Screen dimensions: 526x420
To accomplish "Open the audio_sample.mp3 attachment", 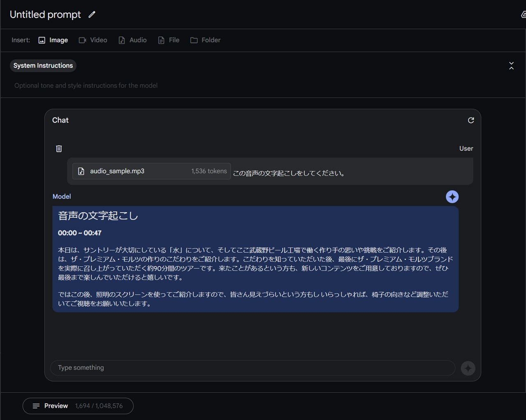I will tap(152, 171).
